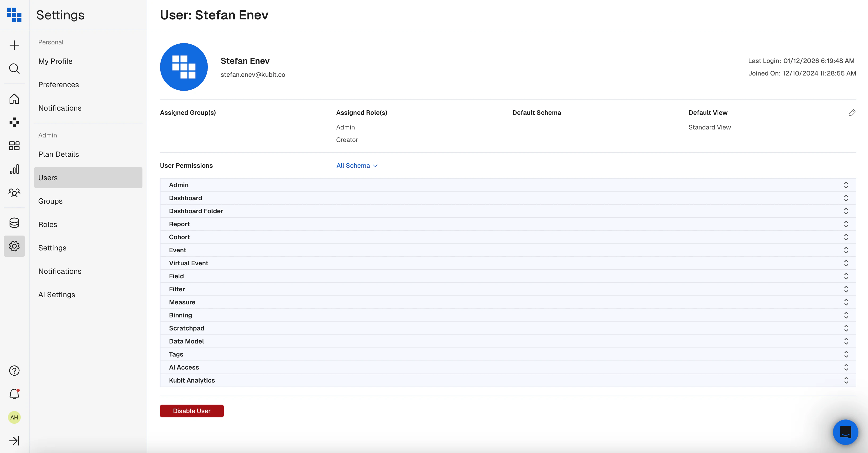Click the Disable User button

coord(192,411)
